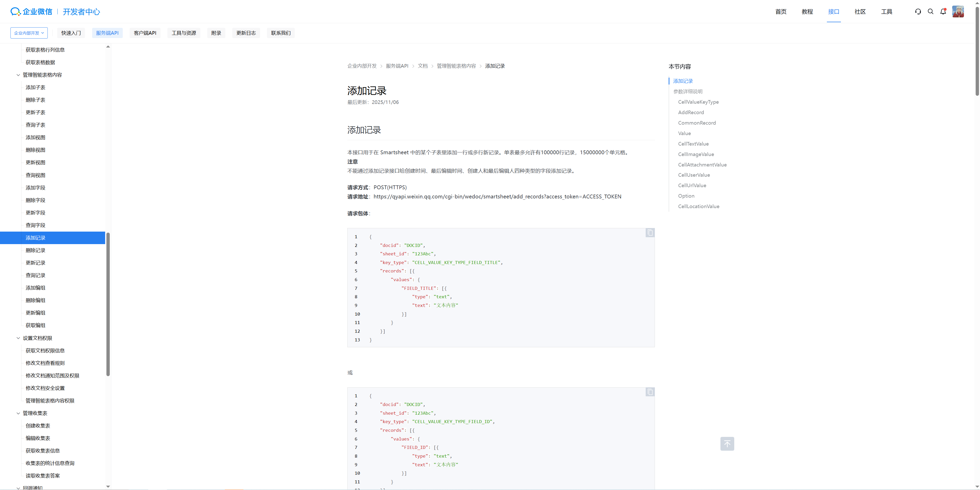Collapse the 管理收集表 section
Image resolution: width=980 pixels, height=490 pixels.
(x=18, y=413)
